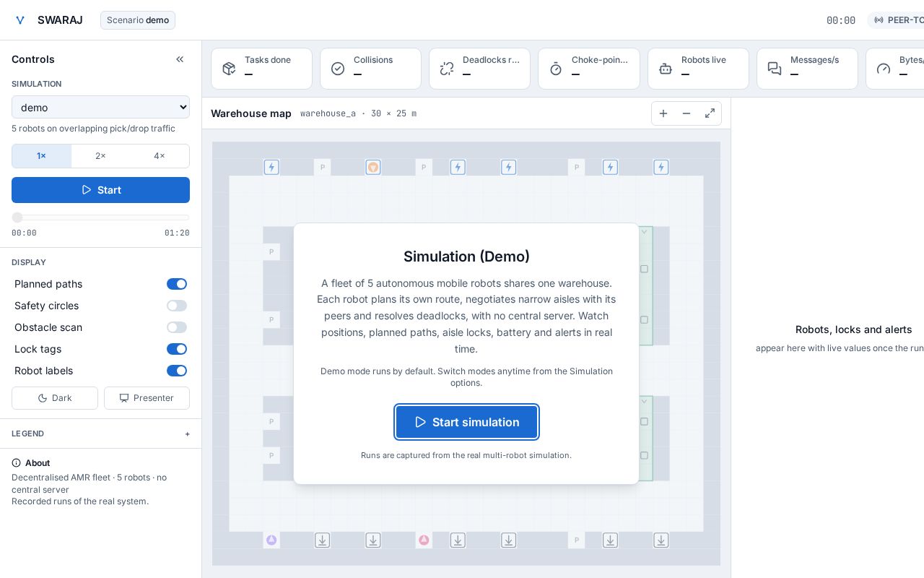
Task: Click the warehouse_a · 30 × 25 m label
Action: point(358,113)
